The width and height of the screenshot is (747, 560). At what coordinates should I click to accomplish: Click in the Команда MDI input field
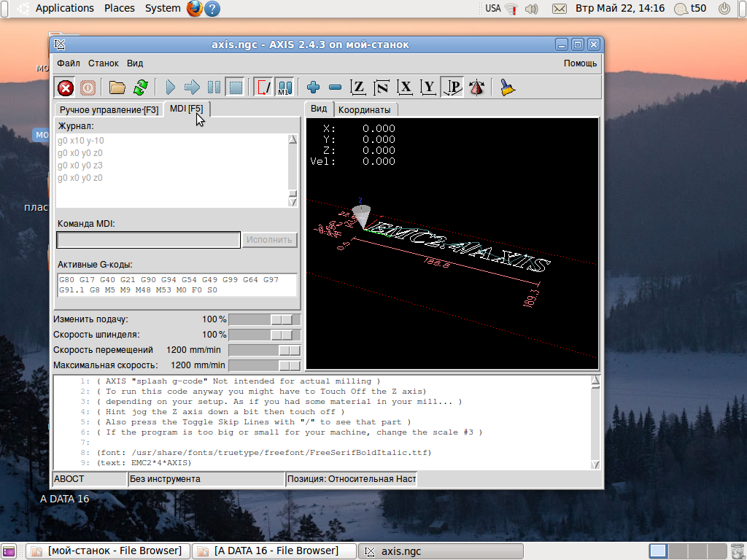[148, 240]
